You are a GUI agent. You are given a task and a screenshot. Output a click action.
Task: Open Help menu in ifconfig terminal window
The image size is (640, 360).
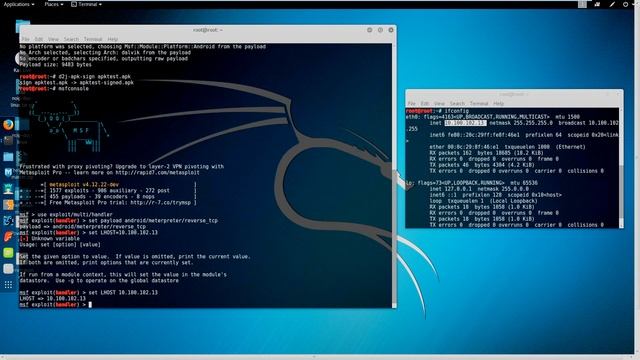coord(498,104)
